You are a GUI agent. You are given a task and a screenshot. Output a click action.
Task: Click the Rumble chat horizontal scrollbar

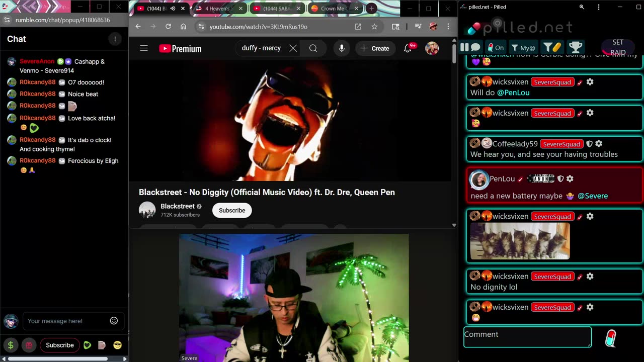[58, 358]
